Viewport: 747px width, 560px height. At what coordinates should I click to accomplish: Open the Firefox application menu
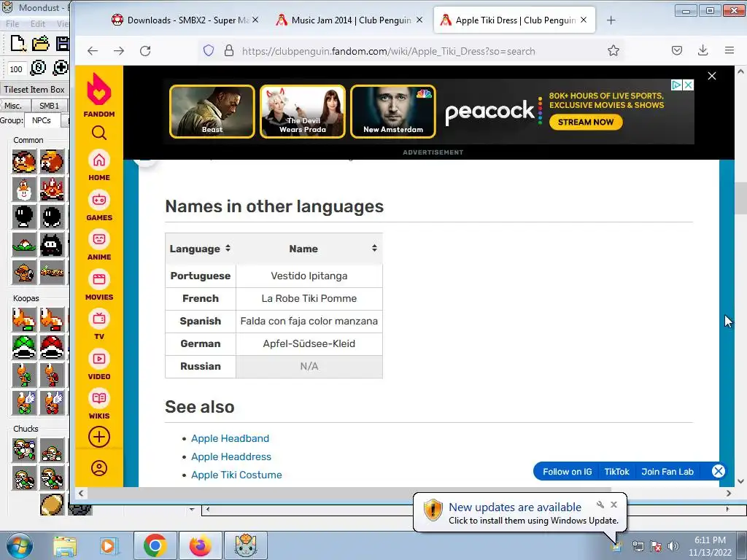pyautogui.click(x=729, y=50)
